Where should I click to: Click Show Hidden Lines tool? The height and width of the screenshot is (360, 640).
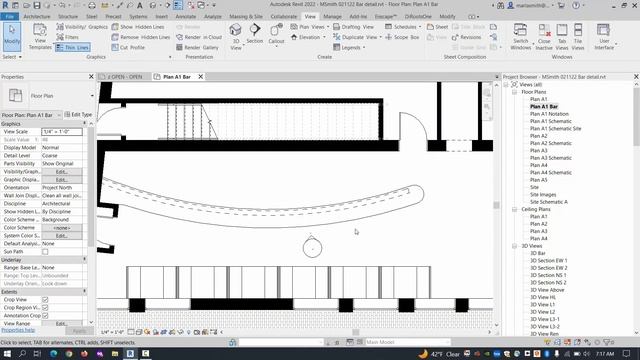point(138,27)
